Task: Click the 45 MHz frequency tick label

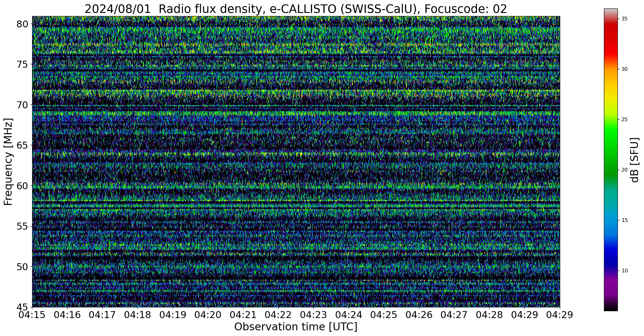Action: pyautogui.click(x=22, y=307)
